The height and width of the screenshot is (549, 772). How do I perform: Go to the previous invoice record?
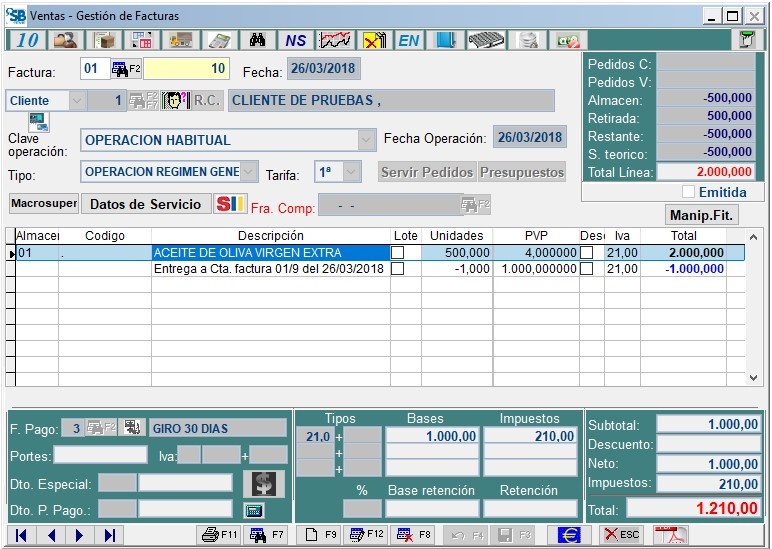(x=51, y=535)
